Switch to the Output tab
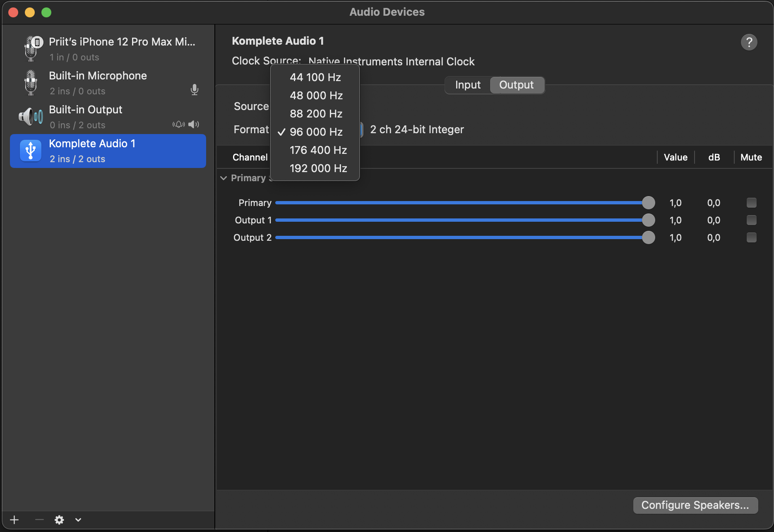 pos(517,85)
